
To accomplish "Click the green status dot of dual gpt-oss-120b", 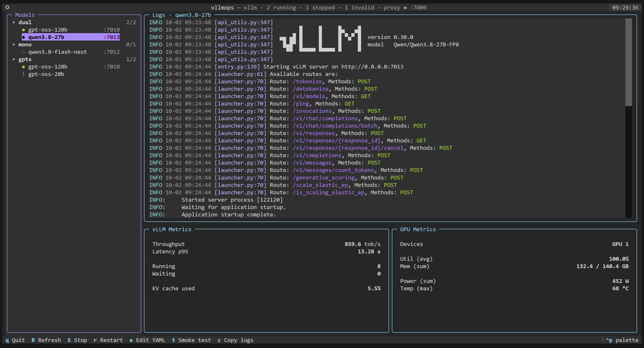I will [24, 30].
